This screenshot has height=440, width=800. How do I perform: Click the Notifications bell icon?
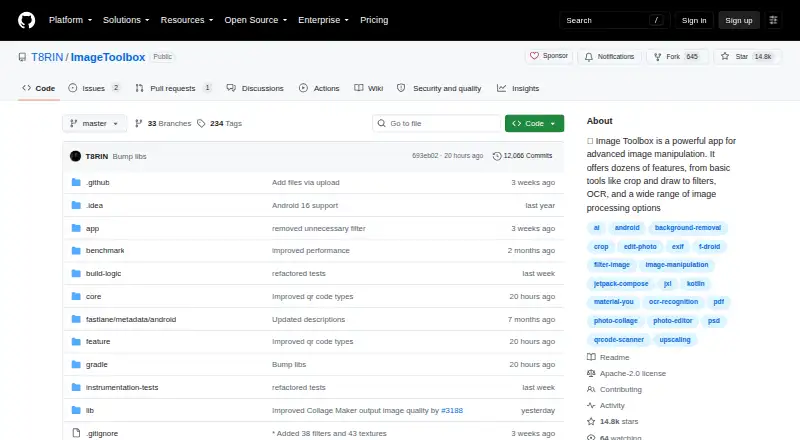click(589, 57)
